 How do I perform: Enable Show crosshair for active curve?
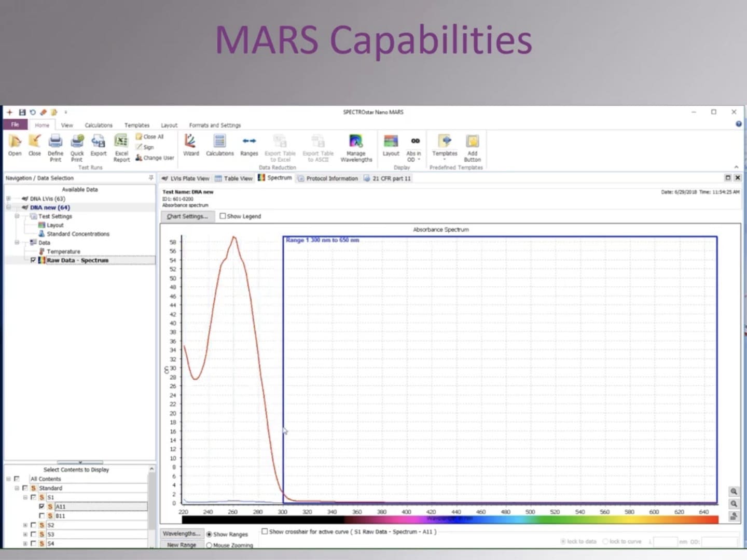[265, 531]
